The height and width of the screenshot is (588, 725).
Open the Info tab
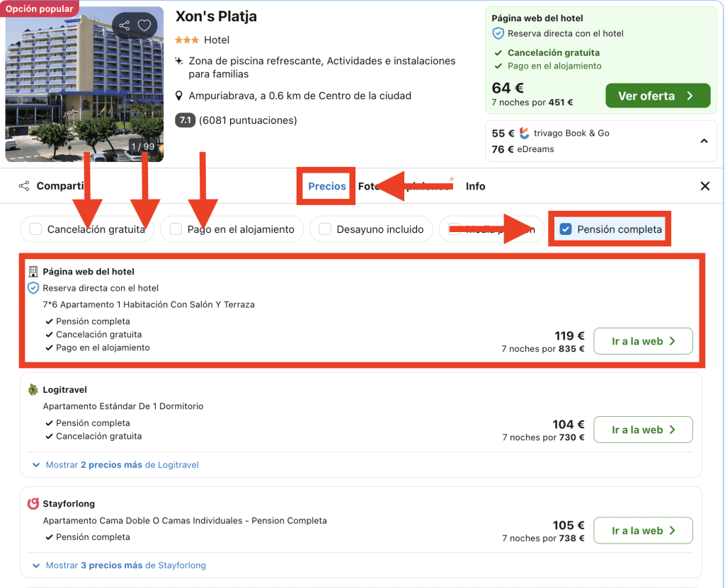(x=475, y=186)
